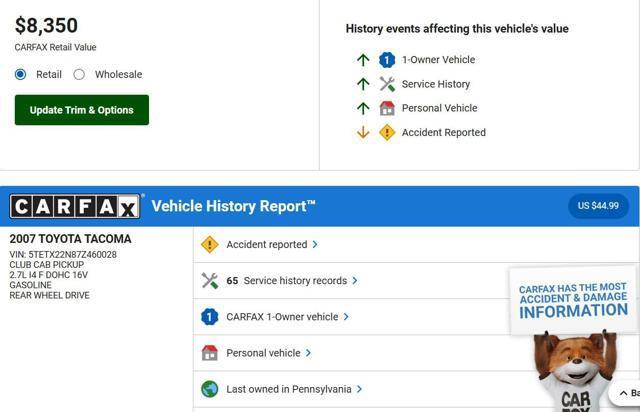Click the back-to-top up arrow button
This screenshot has width=640, height=412.
[x=624, y=393]
